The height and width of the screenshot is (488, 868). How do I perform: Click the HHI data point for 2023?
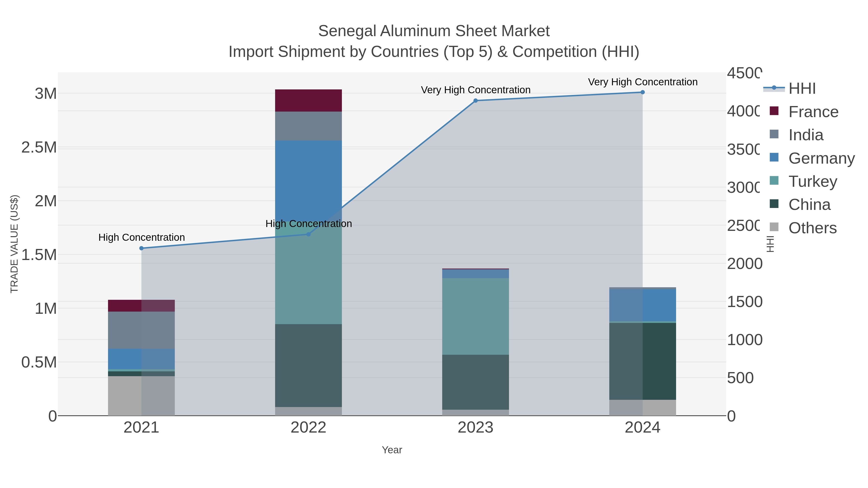pos(475,101)
